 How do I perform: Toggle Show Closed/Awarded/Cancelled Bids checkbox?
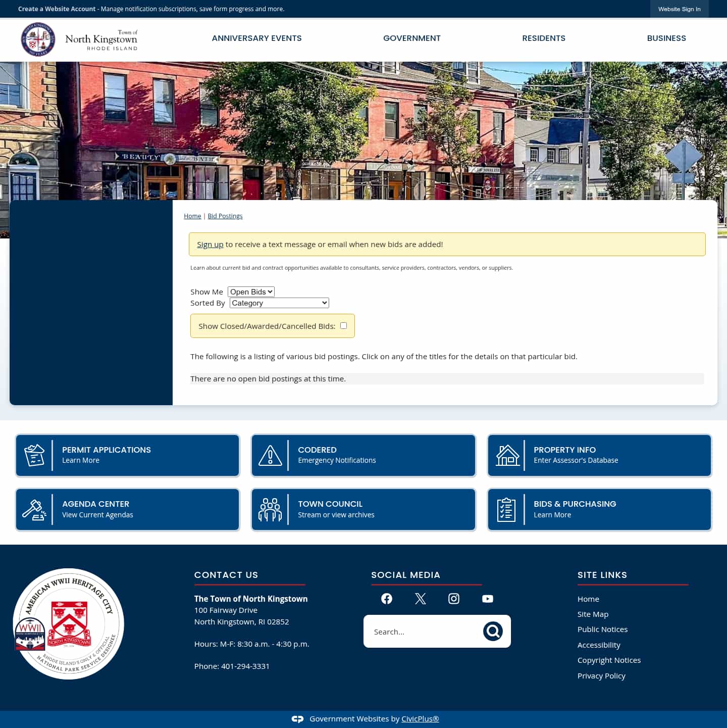[x=343, y=326]
